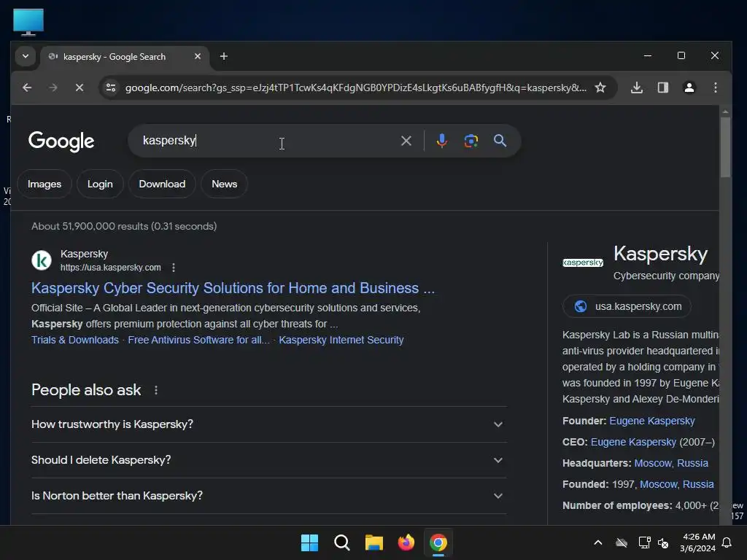
Task: Open About this result menu for Kaspersky
Action: 174,268
